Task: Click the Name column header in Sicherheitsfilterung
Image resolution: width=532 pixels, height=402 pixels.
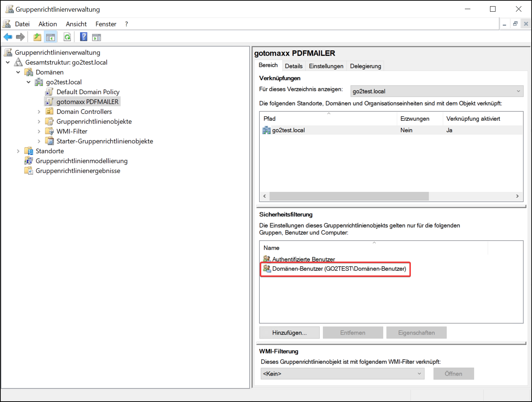Action: coord(374,248)
